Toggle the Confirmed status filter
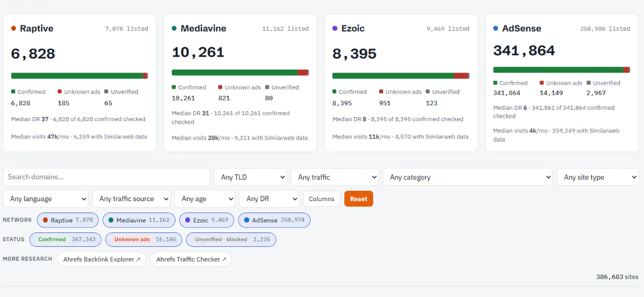Image resolution: width=644 pixels, height=297 pixels. click(66, 239)
